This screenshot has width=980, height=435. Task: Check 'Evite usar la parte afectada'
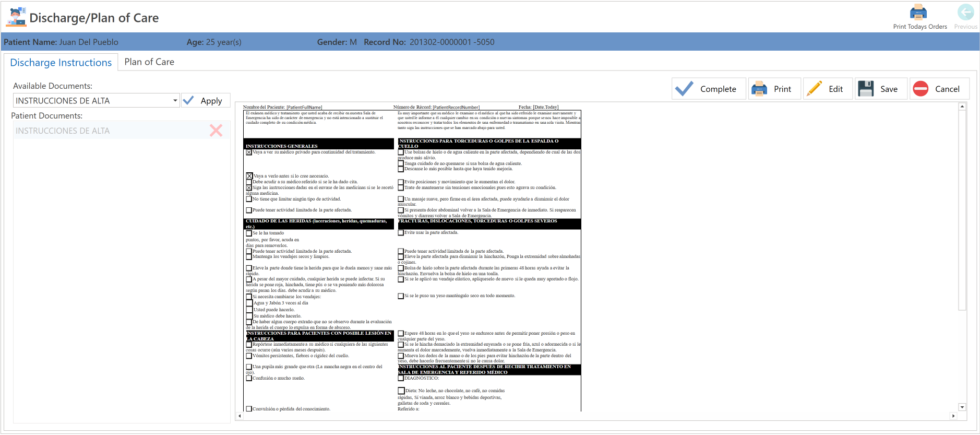(401, 233)
